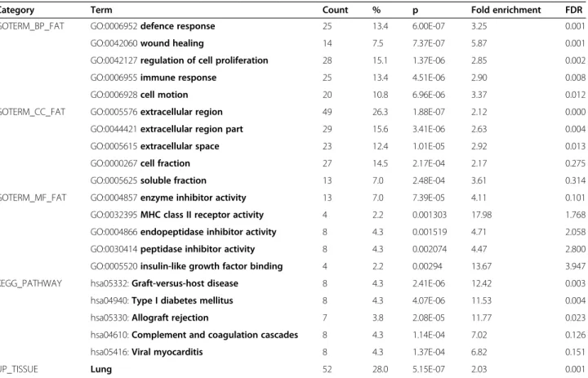Screen dimensions: 588x378
Task: Click percentage '28.0' in Lung row
Action: point(381,369)
